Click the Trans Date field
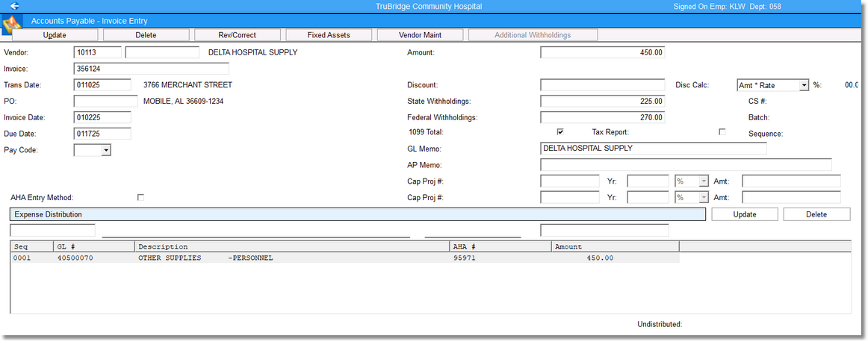This screenshot has width=868, height=342. (102, 84)
